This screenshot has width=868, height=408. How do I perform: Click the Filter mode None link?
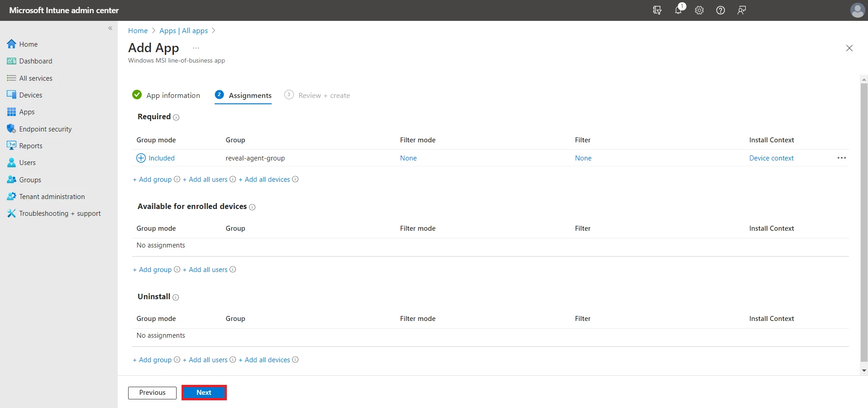[408, 158]
